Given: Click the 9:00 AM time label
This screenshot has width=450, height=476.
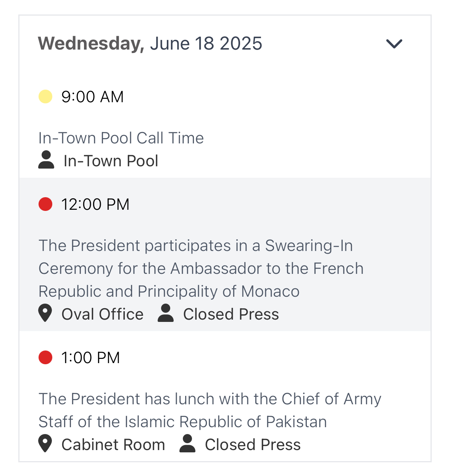Looking at the screenshot, I should (93, 97).
